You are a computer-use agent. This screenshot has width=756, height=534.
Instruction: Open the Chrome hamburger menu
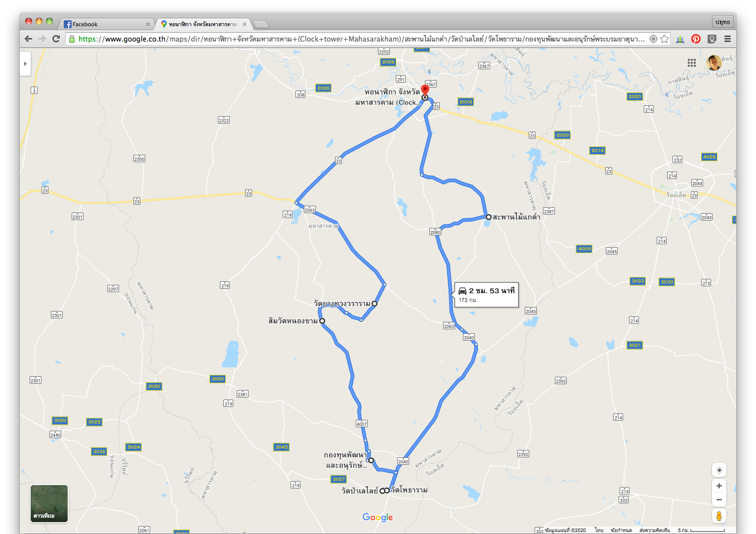727,39
